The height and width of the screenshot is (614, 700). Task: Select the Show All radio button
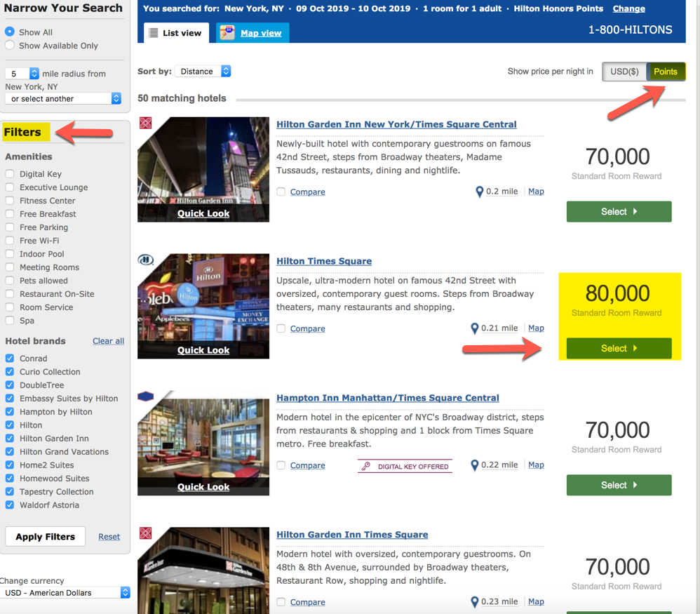pos(9,32)
